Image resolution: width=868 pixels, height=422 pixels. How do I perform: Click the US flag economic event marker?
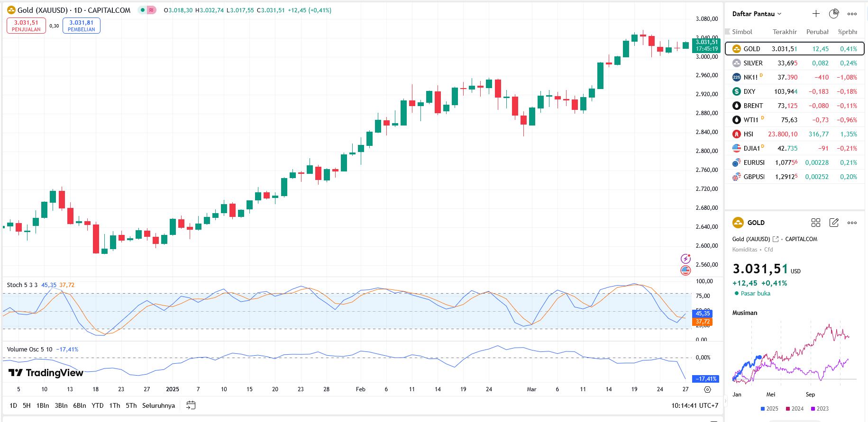685,270
